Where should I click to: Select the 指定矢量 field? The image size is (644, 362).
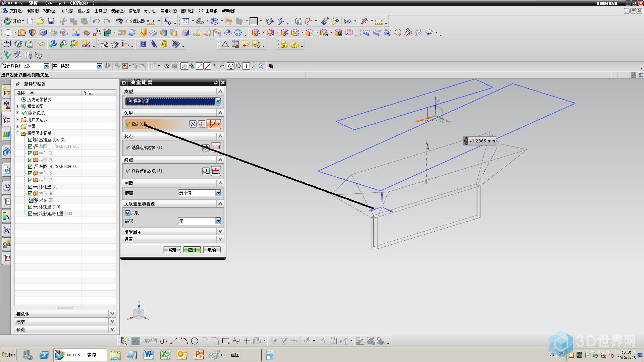coord(156,124)
